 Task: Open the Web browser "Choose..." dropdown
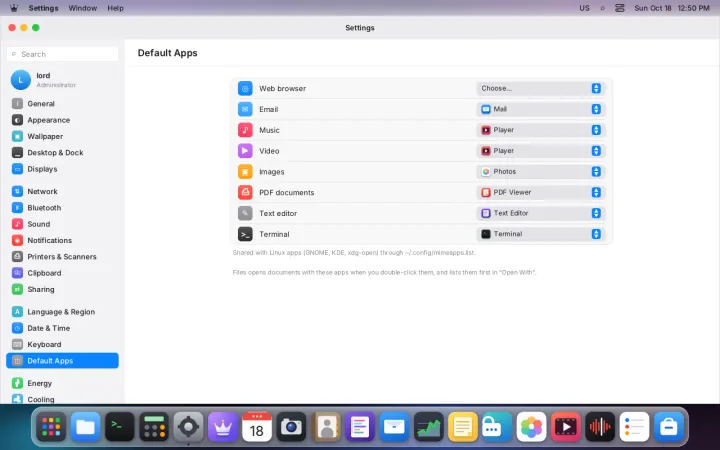point(540,88)
